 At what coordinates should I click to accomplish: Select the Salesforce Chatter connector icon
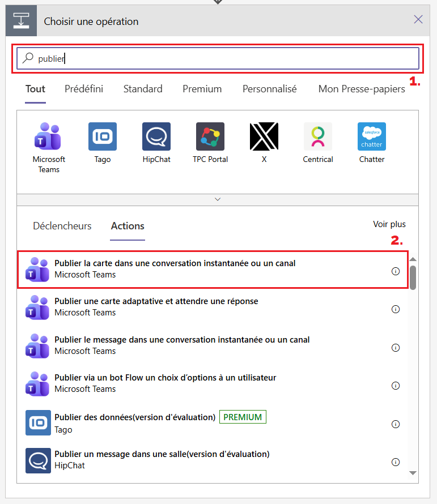(372, 136)
